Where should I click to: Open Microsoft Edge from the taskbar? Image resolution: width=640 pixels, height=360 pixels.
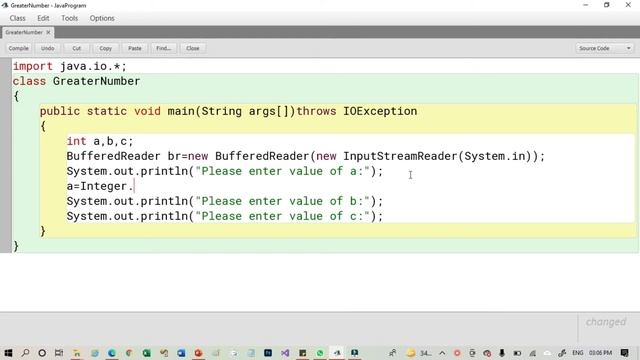[111, 353]
